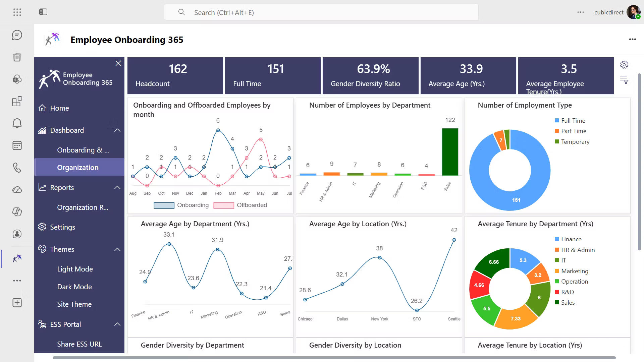
Task: Add an app with the plus icon
Action: [x=17, y=303]
